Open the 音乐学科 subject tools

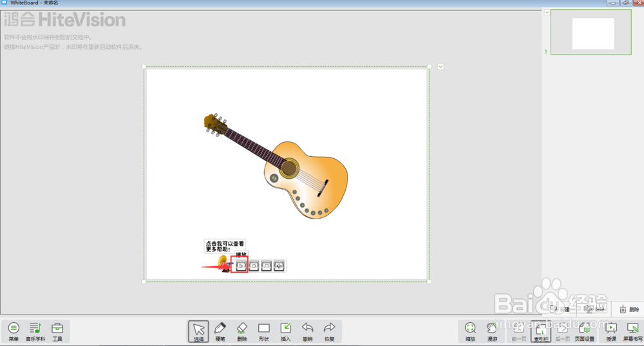click(x=35, y=332)
